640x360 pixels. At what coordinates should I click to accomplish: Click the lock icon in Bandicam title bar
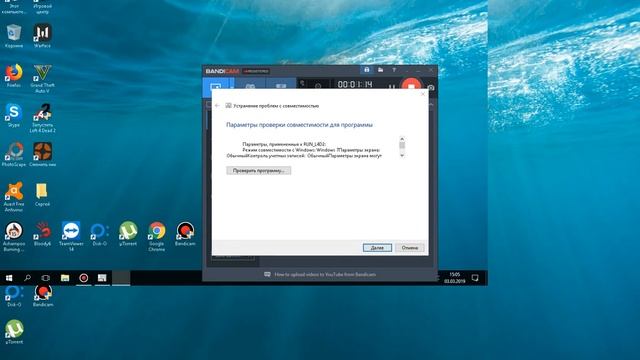pos(367,70)
